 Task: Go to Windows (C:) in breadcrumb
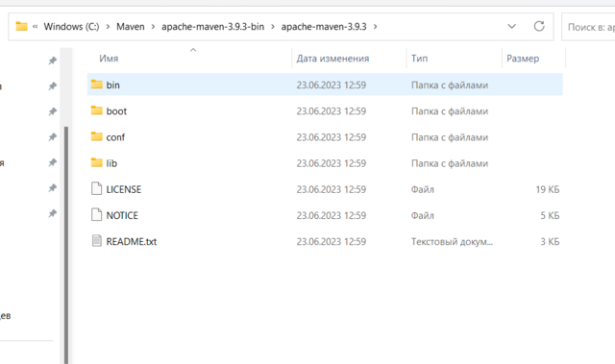coord(71,27)
